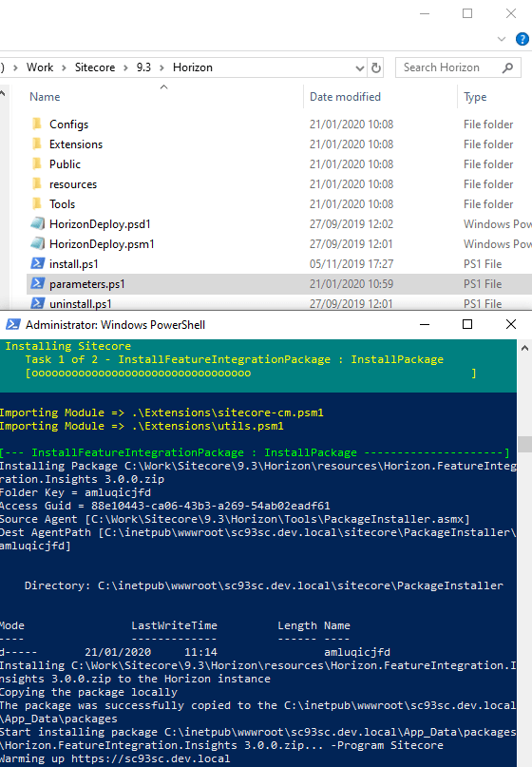Click the Horizon breadcrumb
This screenshot has width=532, height=767.
pos(193,67)
